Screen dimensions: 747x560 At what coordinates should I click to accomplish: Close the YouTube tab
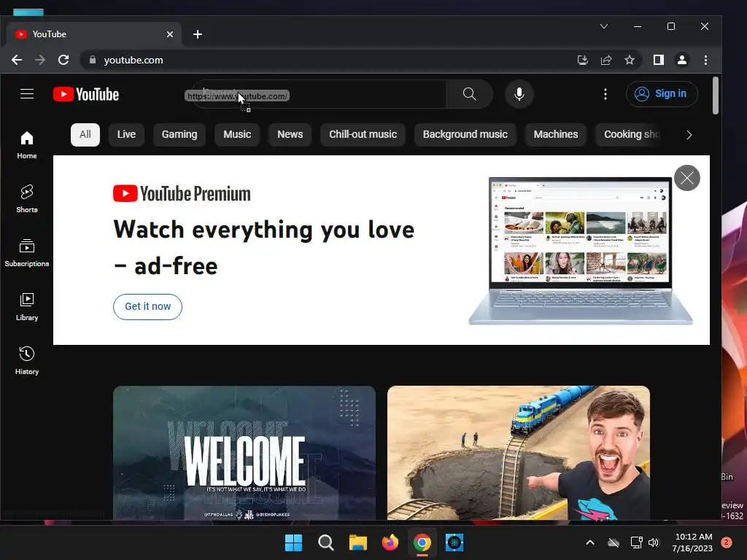pos(169,34)
